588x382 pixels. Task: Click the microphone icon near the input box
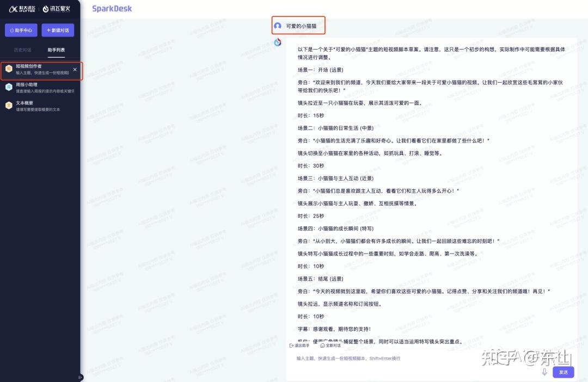point(544,372)
